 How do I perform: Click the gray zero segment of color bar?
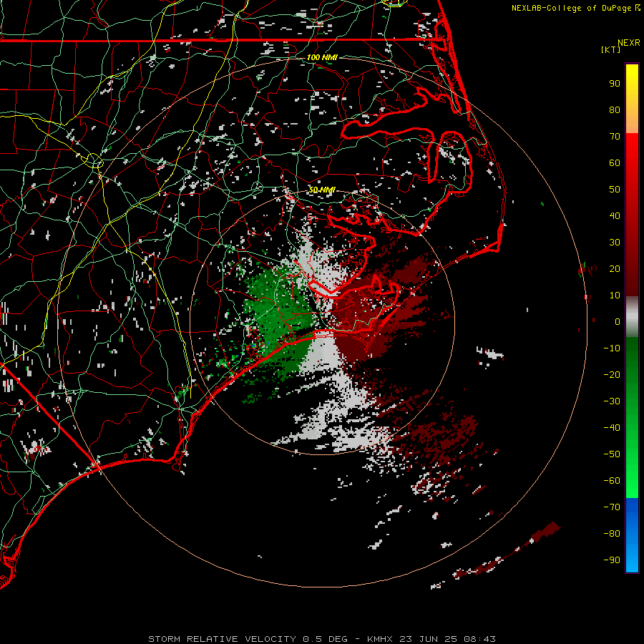pos(632,317)
